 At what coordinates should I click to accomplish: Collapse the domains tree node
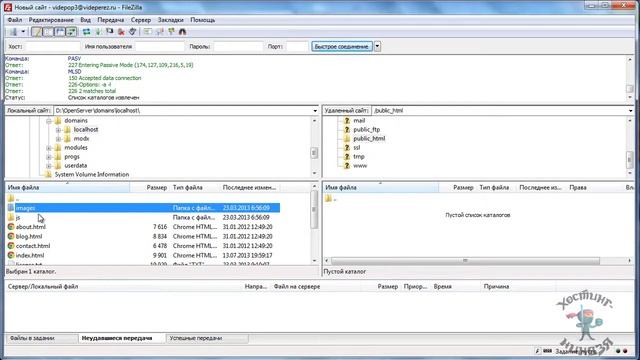(x=49, y=121)
